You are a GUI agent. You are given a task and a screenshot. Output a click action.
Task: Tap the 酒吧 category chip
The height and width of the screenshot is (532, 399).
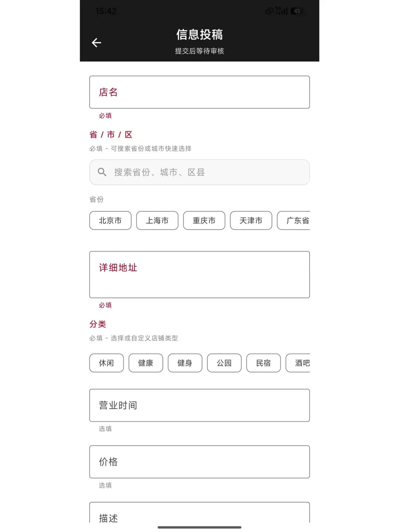(298, 363)
